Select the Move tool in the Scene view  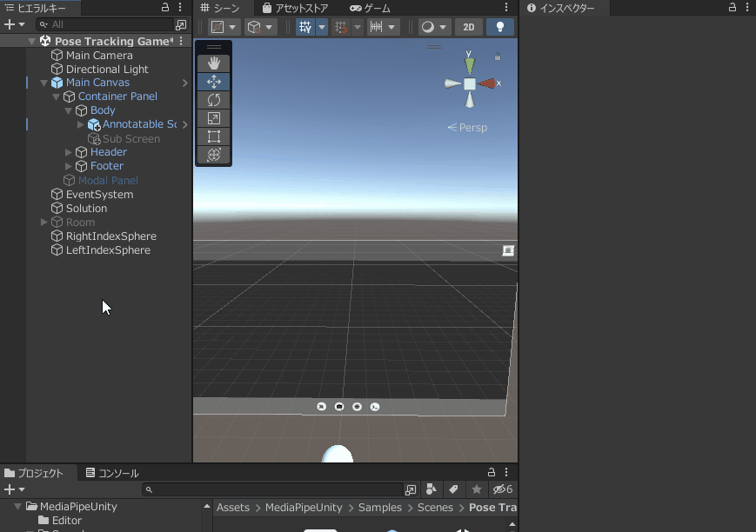click(213, 82)
